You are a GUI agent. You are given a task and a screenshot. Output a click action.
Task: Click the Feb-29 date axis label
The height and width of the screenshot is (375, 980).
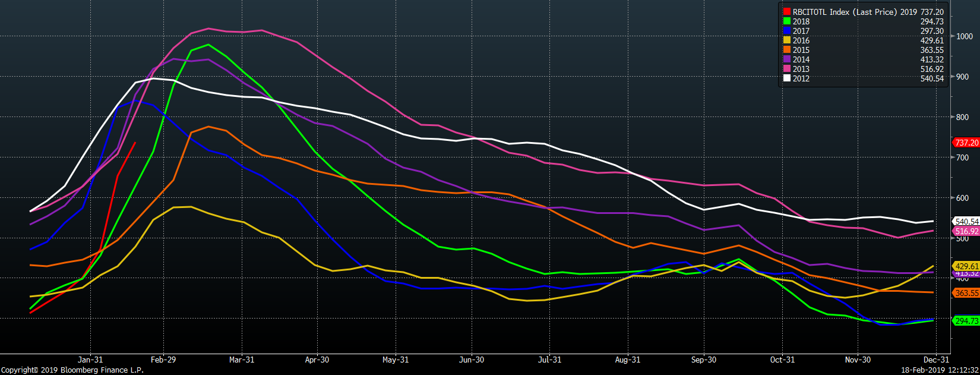163,360
